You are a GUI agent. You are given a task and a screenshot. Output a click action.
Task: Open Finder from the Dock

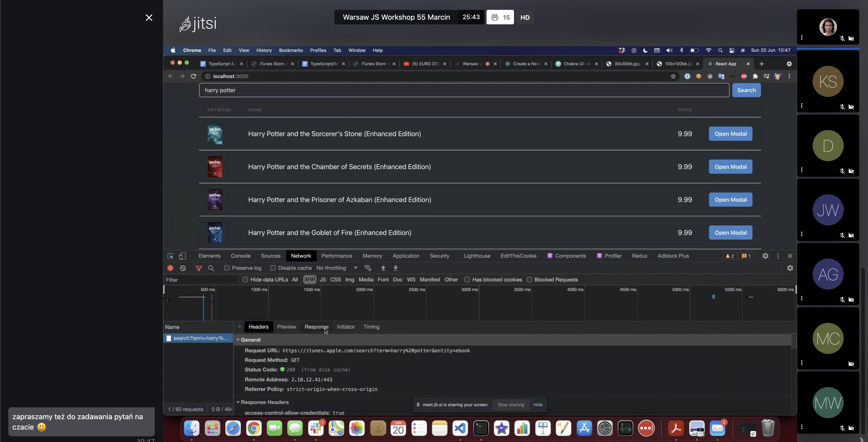click(x=192, y=428)
